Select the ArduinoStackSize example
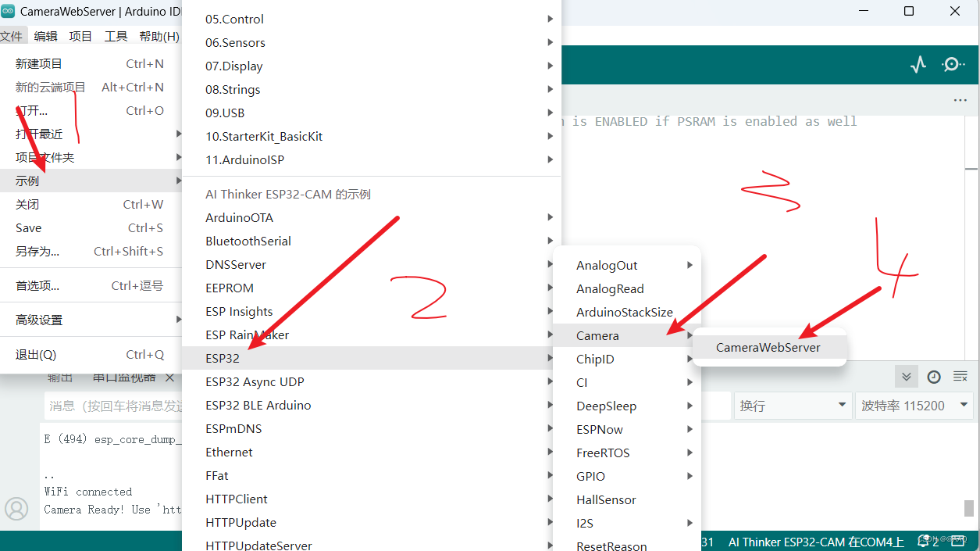The height and width of the screenshot is (551, 980). 627,312
